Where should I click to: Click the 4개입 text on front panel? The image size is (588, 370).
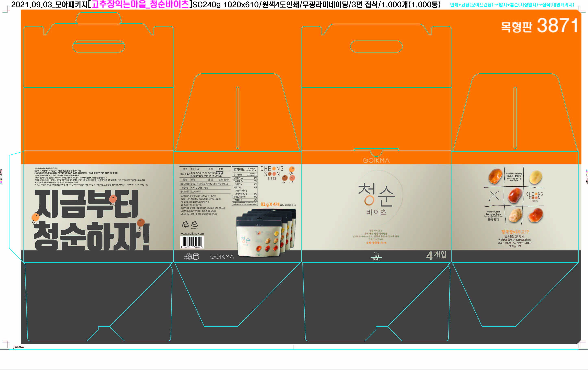[436, 255]
